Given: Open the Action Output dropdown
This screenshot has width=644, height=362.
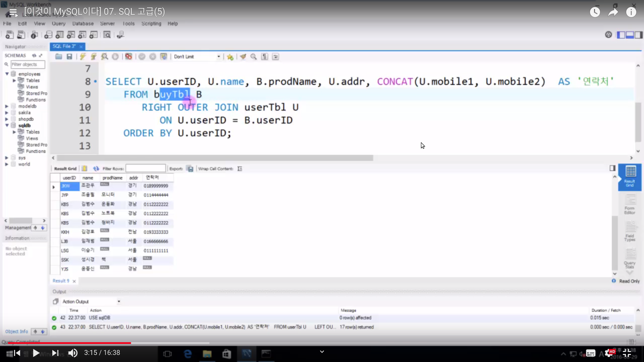Looking at the screenshot, I should point(119,302).
